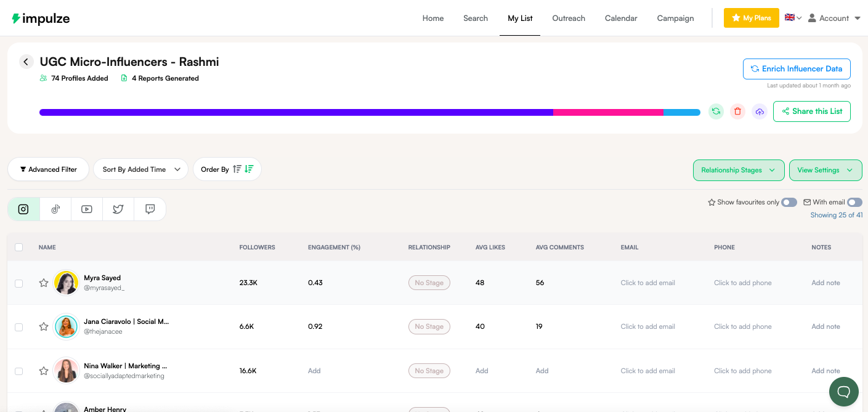Image resolution: width=868 pixels, height=412 pixels.
Task: Favourite Myra Sayed with the star
Action: (44, 283)
